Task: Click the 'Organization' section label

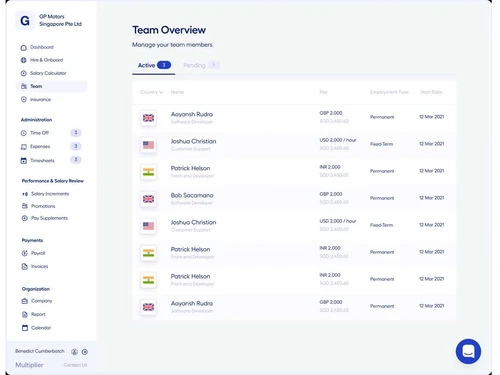Action: (36, 289)
